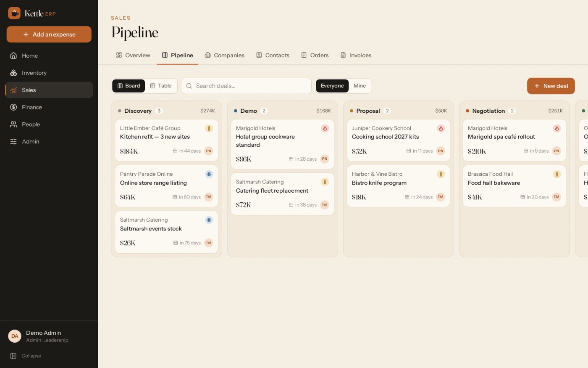This screenshot has width=588, height=368.
Task: Switch to Table view
Action: [x=161, y=86]
